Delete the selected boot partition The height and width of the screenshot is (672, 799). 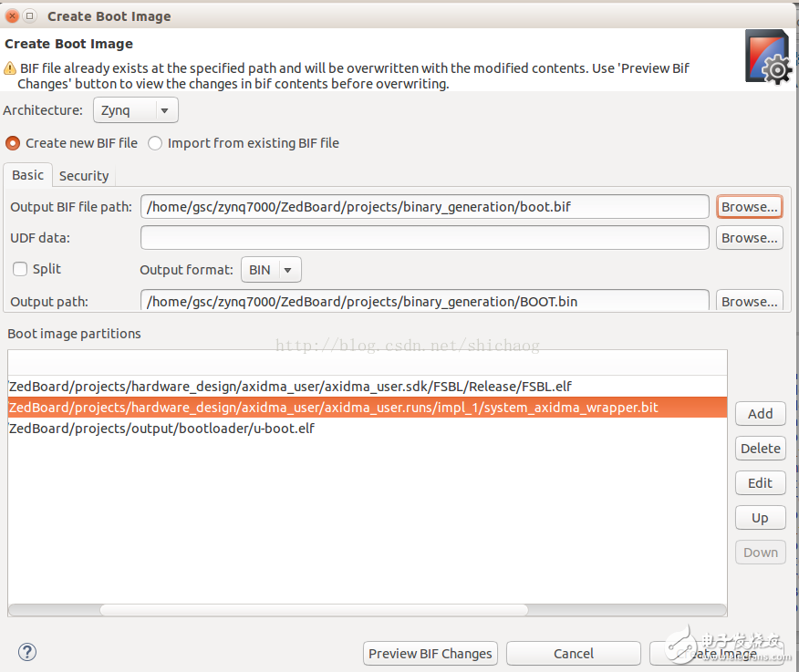760,449
